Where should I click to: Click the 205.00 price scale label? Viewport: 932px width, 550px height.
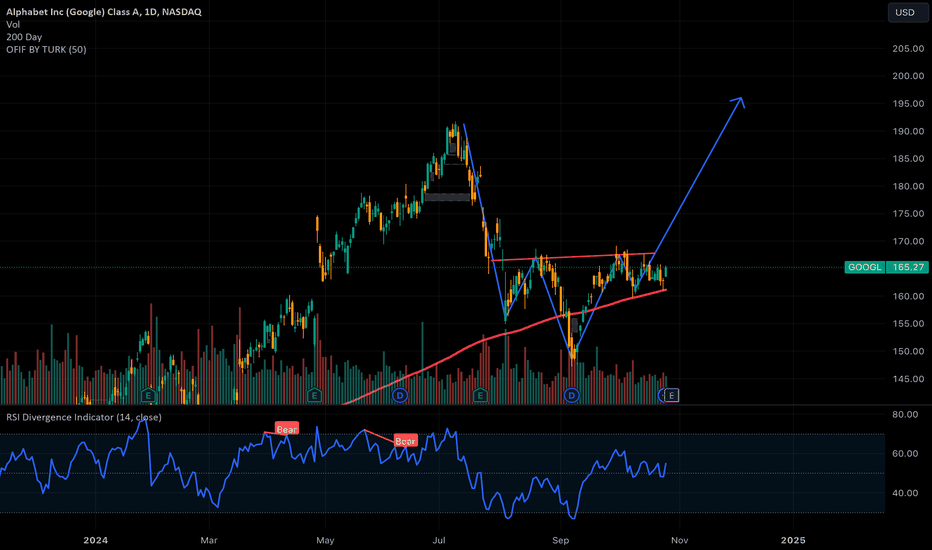point(908,48)
